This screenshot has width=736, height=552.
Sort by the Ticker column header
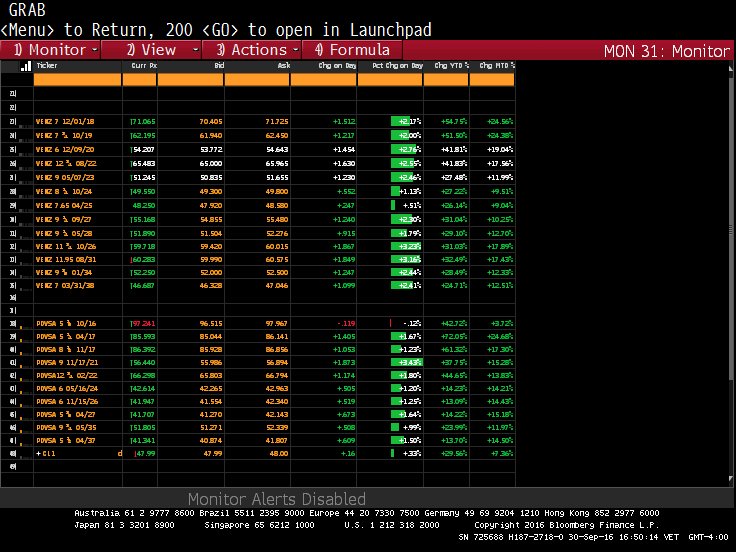[47, 66]
